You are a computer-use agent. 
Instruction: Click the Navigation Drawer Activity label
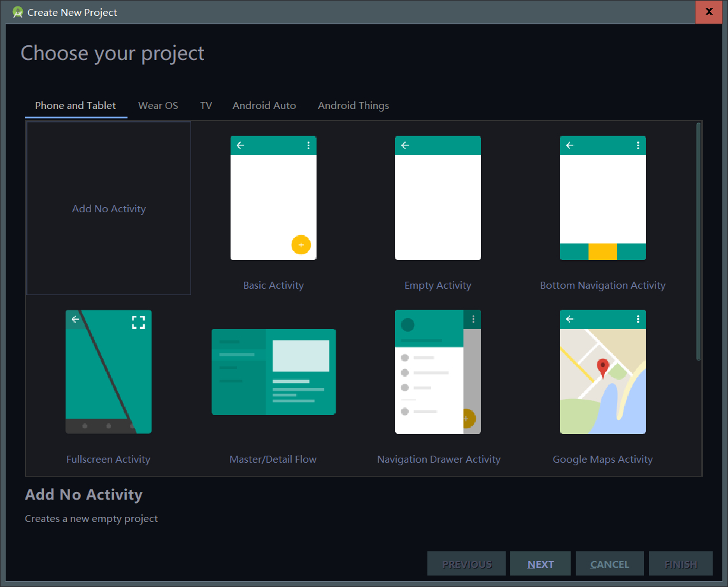click(x=439, y=459)
